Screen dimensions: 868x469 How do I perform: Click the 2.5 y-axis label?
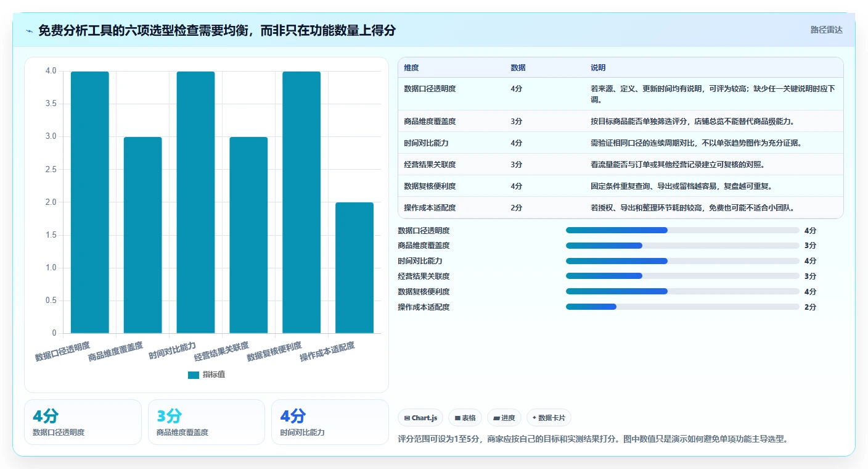pos(51,170)
